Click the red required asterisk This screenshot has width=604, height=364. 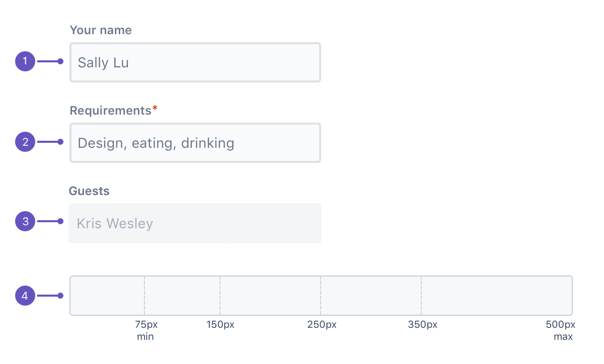(x=155, y=109)
